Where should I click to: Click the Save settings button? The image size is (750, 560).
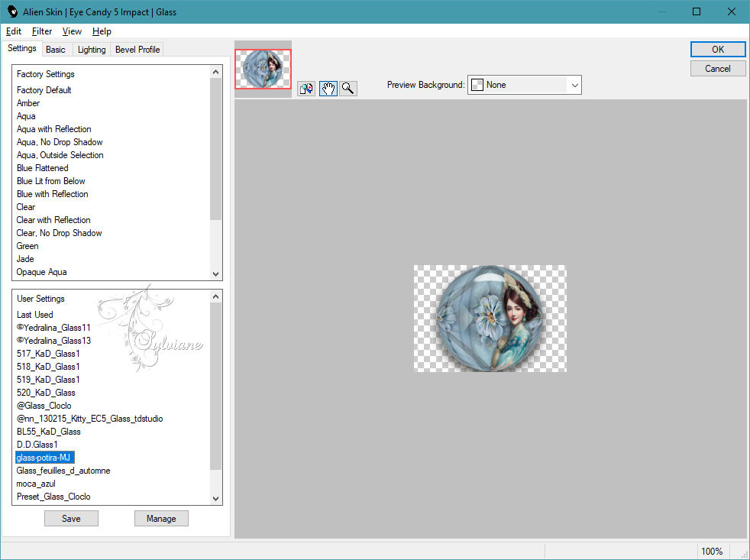[x=71, y=518]
